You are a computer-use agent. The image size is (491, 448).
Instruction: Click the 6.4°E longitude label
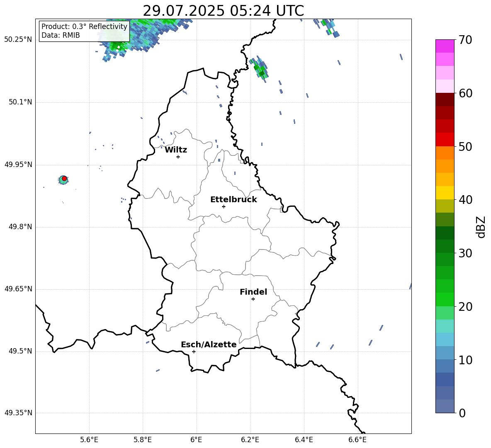(x=304, y=440)
